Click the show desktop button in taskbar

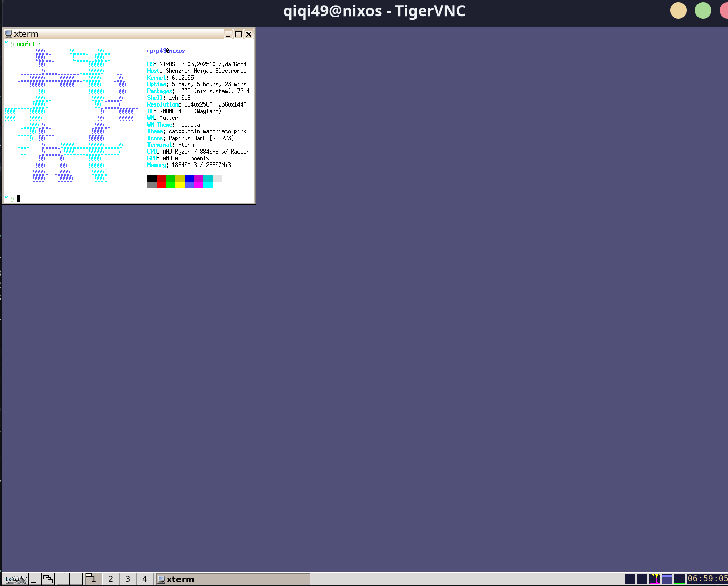coord(35,579)
